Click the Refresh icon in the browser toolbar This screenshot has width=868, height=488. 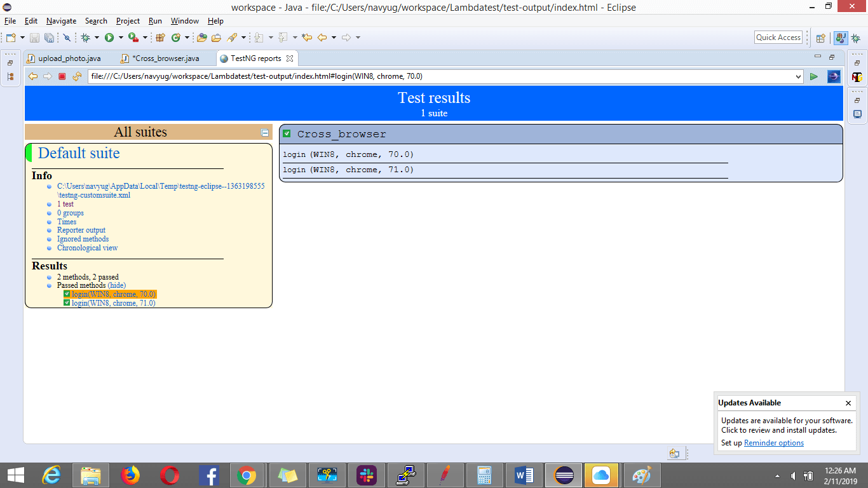pyautogui.click(x=77, y=76)
